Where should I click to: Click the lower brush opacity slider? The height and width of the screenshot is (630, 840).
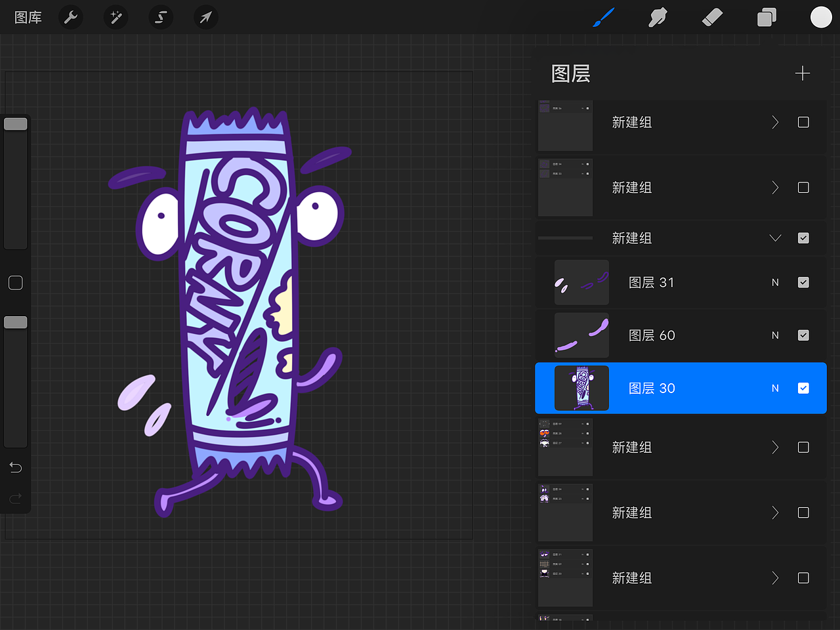pyautogui.click(x=16, y=322)
